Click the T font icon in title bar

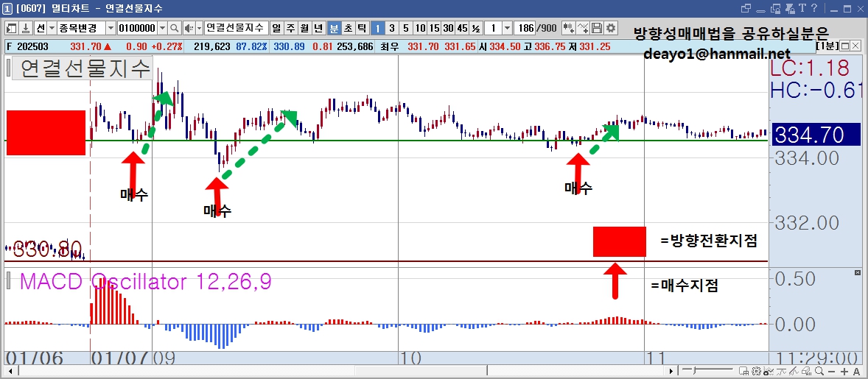click(x=802, y=8)
